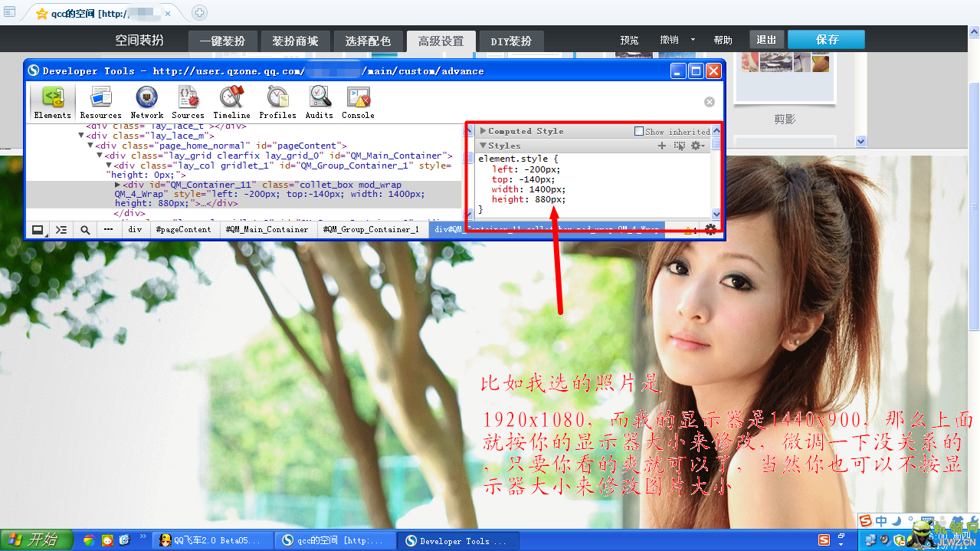Add a new style rule with plus icon

tap(662, 146)
